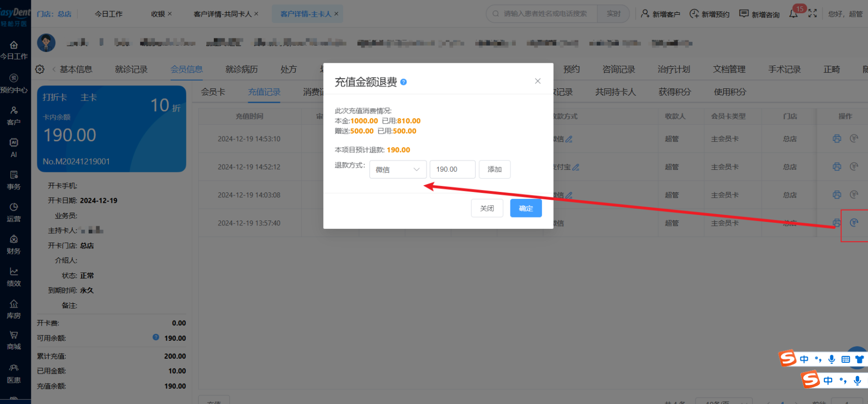This screenshot has width=868, height=404.
Task: Close the 客户详情-主卡人 tab
Action: click(x=336, y=14)
